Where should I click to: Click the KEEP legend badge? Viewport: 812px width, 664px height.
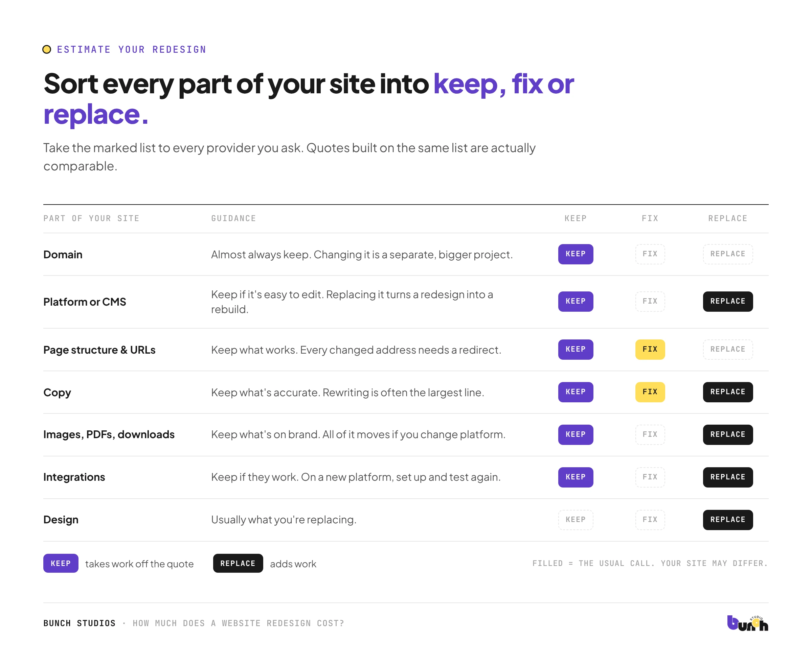61,563
